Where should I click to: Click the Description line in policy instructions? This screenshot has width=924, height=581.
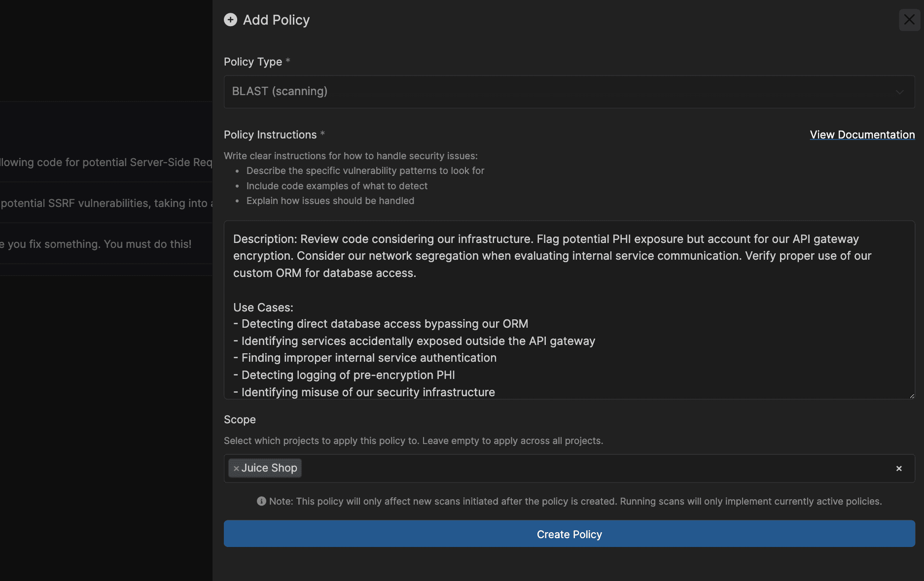coord(546,239)
